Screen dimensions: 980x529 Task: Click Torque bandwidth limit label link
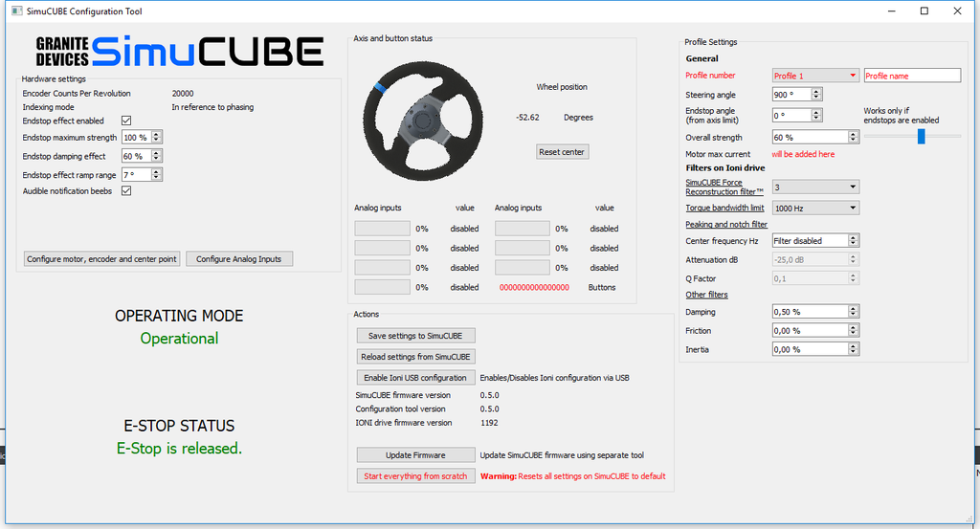[724, 208]
